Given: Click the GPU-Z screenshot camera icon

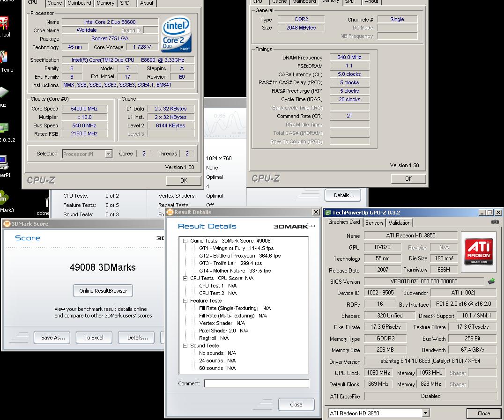Looking at the screenshot, I should (495, 222).
